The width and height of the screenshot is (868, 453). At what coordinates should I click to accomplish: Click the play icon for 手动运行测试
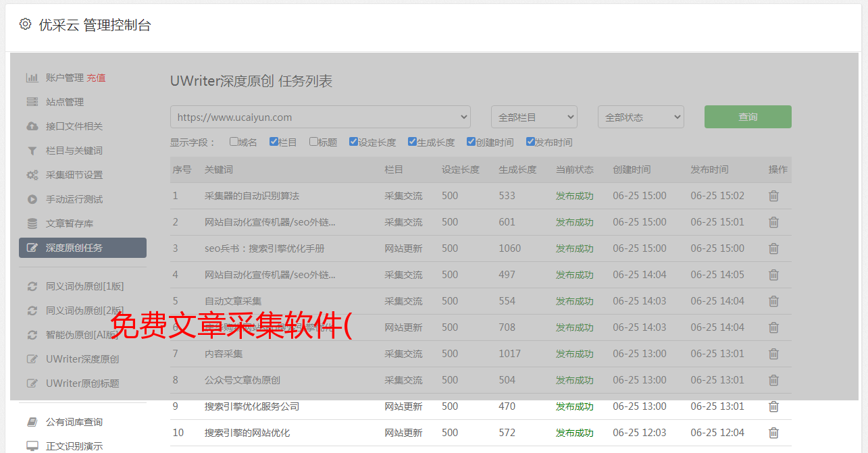tap(32, 199)
